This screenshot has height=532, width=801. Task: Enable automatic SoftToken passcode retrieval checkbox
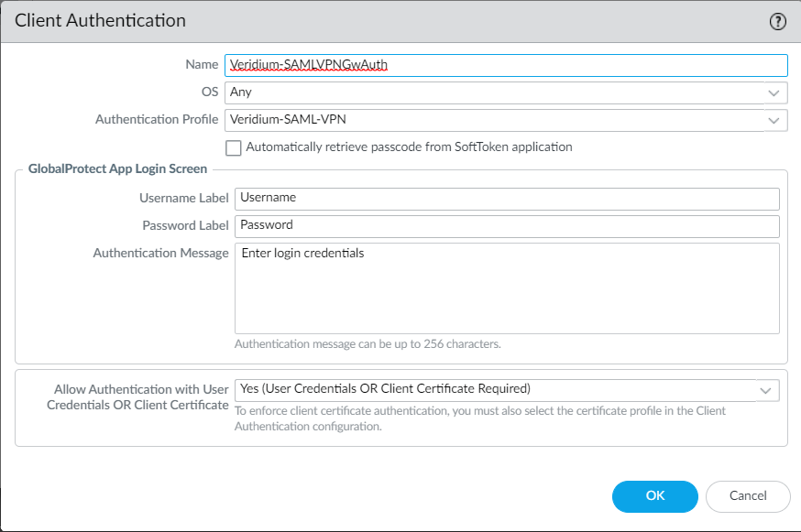(234, 147)
